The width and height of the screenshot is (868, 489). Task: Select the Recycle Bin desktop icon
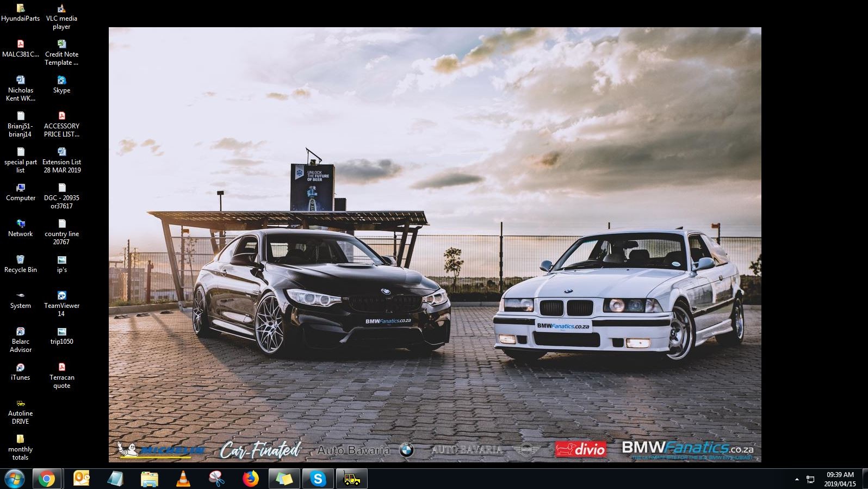[21, 264]
